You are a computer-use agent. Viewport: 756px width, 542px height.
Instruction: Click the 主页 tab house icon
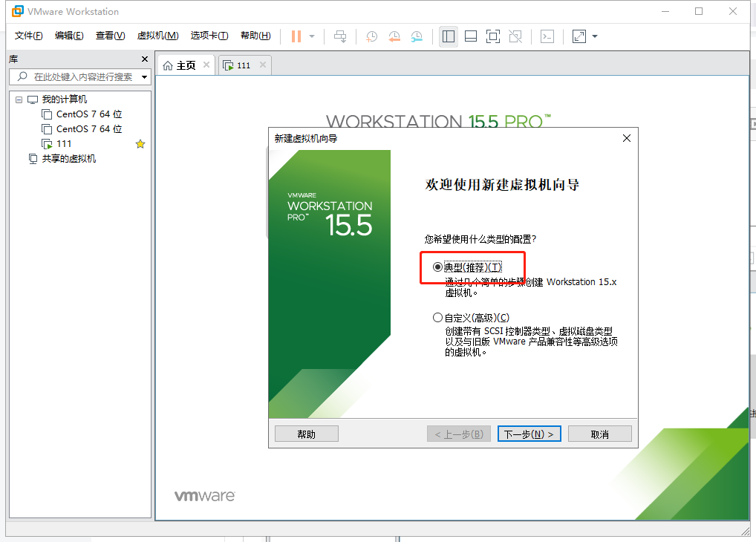click(x=167, y=65)
